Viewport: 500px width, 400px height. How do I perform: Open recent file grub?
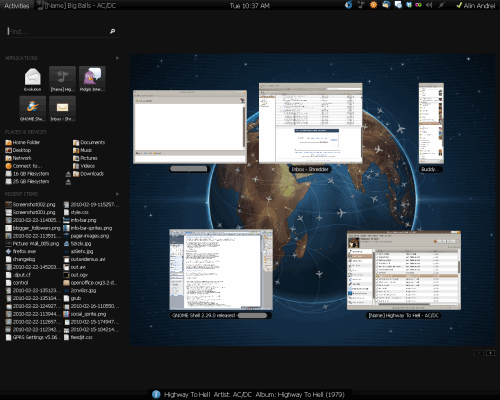click(72, 298)
